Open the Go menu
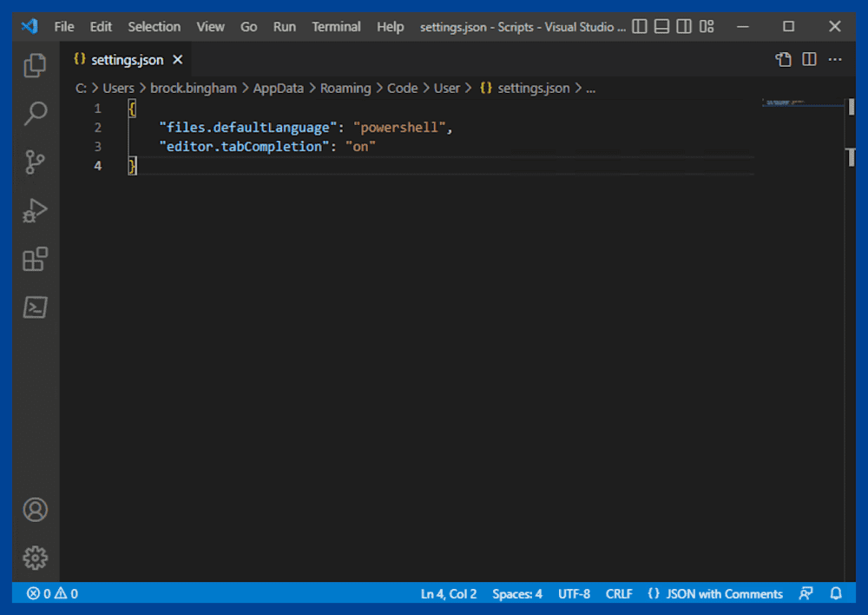Viewport: 868px width, 615px height. (x=248, y=27)
